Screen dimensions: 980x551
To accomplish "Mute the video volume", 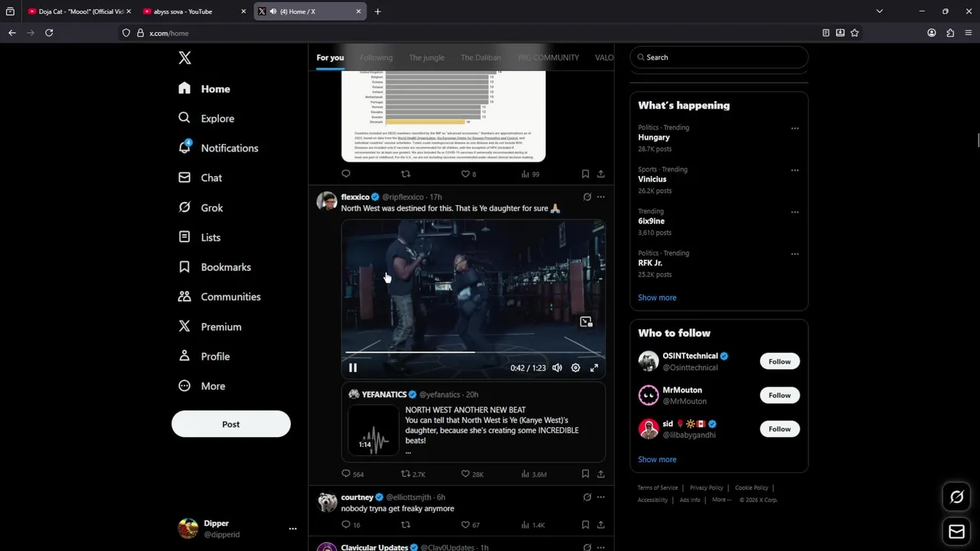I will (x=557, y=368).
